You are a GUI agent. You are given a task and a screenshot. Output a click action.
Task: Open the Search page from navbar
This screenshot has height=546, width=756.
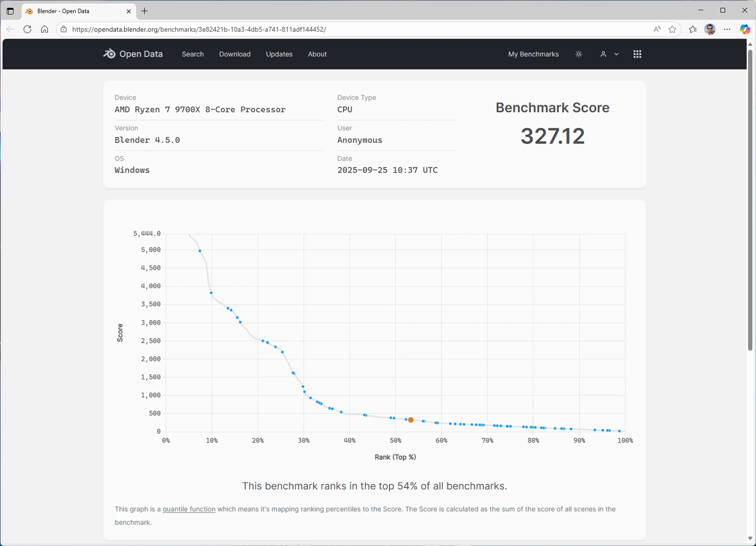[x=193, y=54]
